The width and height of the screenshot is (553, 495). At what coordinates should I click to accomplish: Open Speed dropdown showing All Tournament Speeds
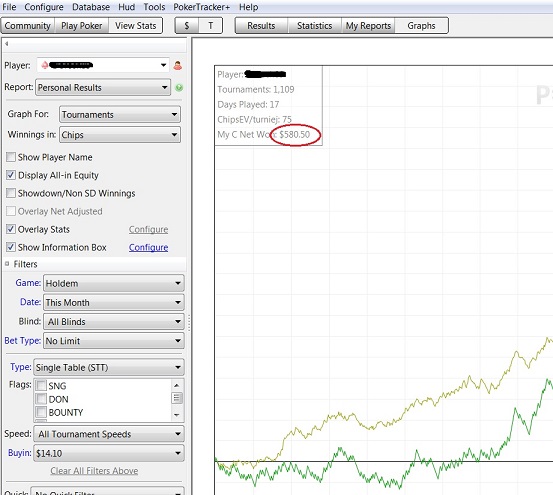point(109,434)
